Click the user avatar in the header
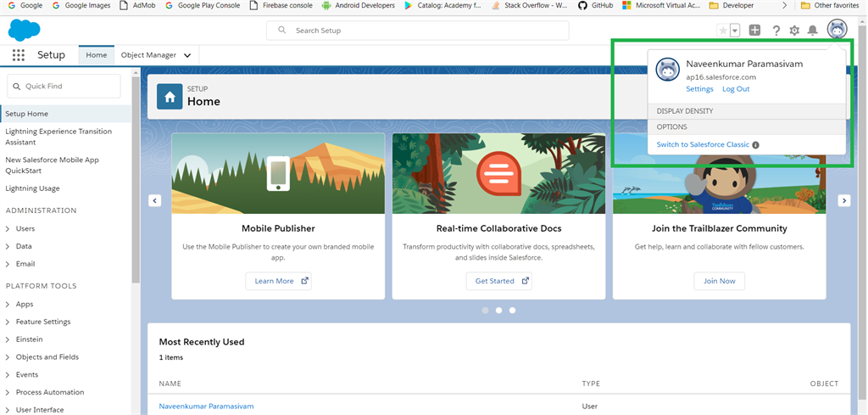Viewport: 868px width, 415px height. coord(837,30)
